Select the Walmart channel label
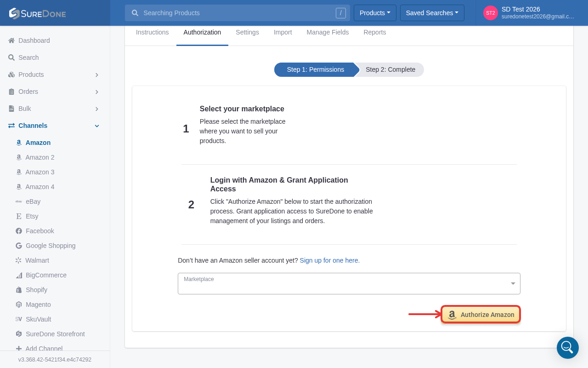 [x=37, y=260]
